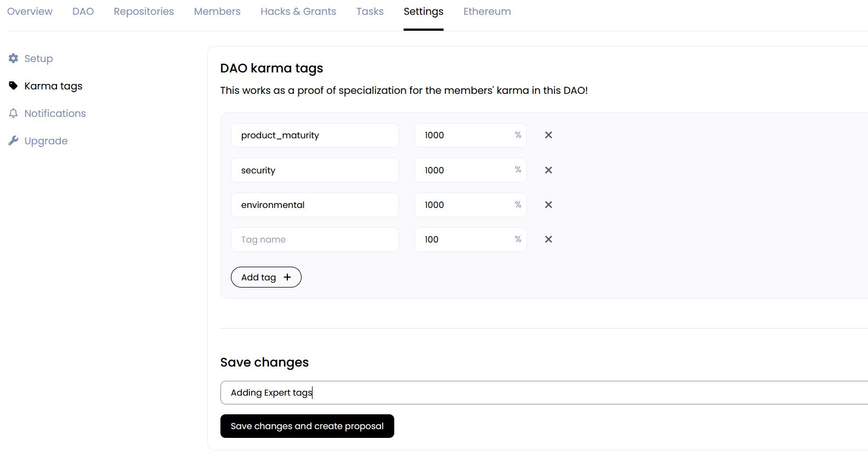
Task: Delete the empty tag row
Action: tap(548, 239)
